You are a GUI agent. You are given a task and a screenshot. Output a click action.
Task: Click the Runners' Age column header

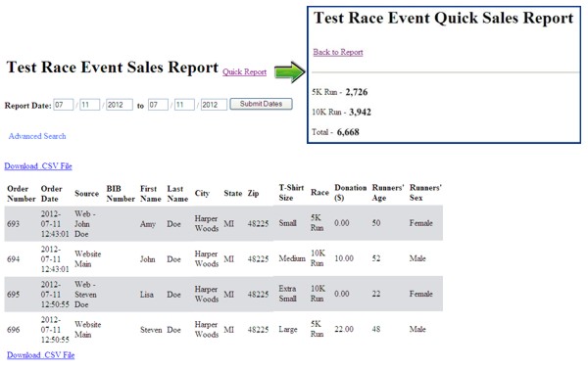(388, 193)
